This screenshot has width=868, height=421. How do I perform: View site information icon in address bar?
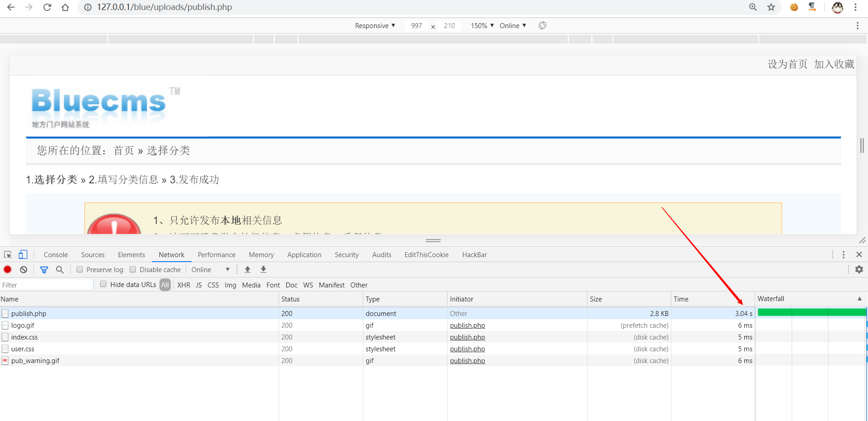pos(88,7)
